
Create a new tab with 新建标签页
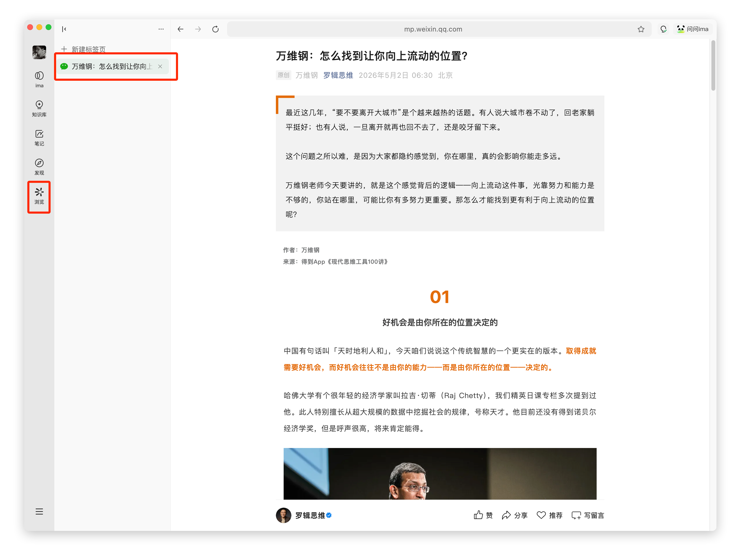point(83,49)
